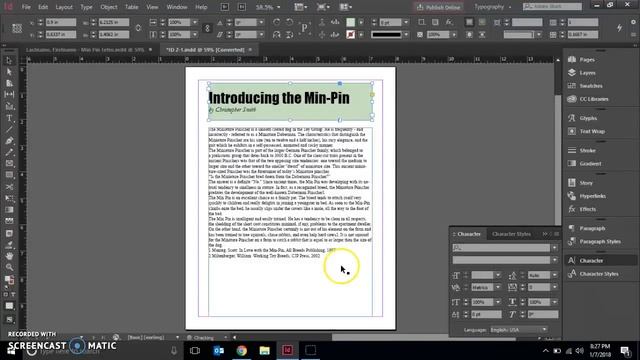Click the fill color swatch in control bar
This screenshot has width=640, height=360.
point(351,22)
